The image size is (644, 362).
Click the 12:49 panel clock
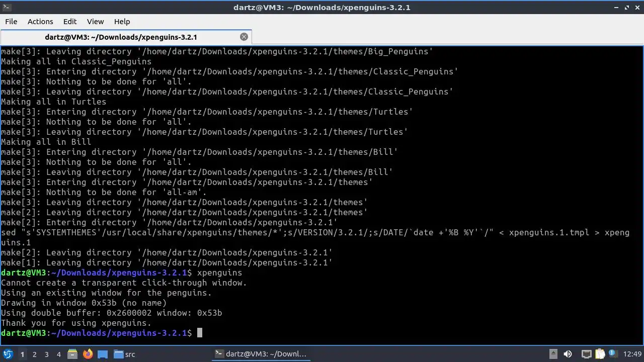click(x=632, y=354)
